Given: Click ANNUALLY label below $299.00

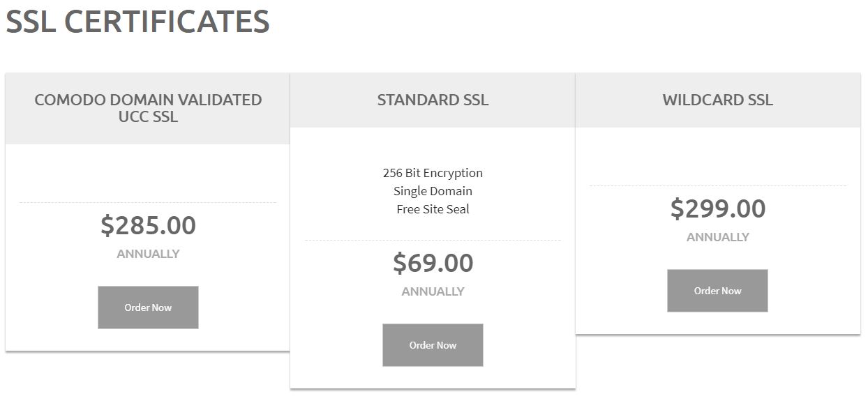Looking at the screenshot, I should [718, 237].
